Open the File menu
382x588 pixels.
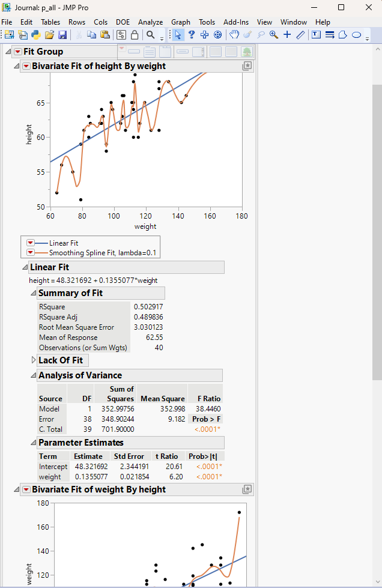(7, 22)
